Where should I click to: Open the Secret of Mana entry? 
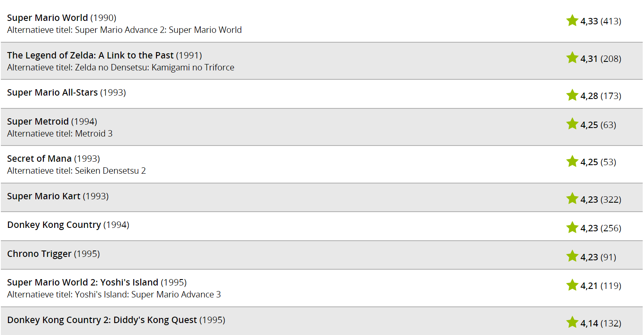[x=39, y=159]
